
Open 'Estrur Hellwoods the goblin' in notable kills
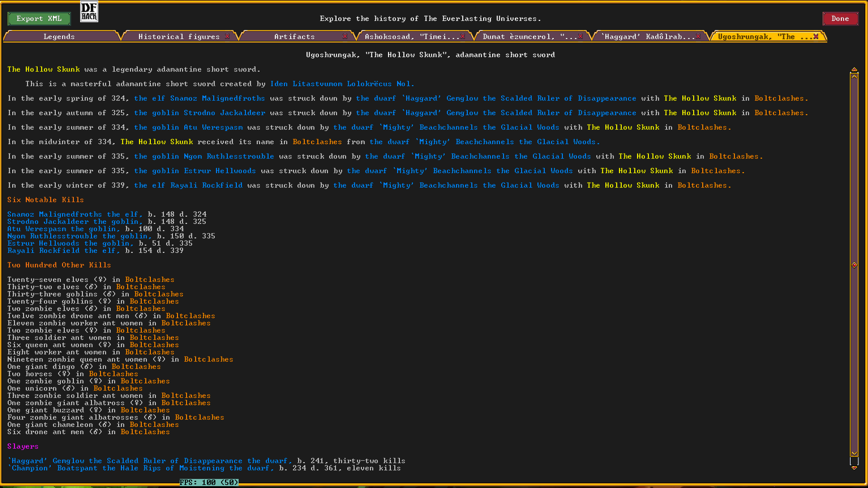click(71, 243)
